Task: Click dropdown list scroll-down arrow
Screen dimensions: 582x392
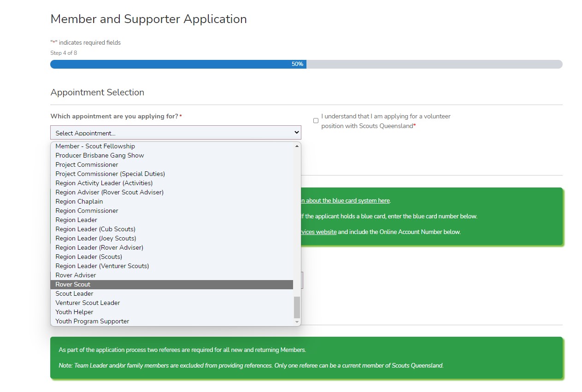Action: 297,322
